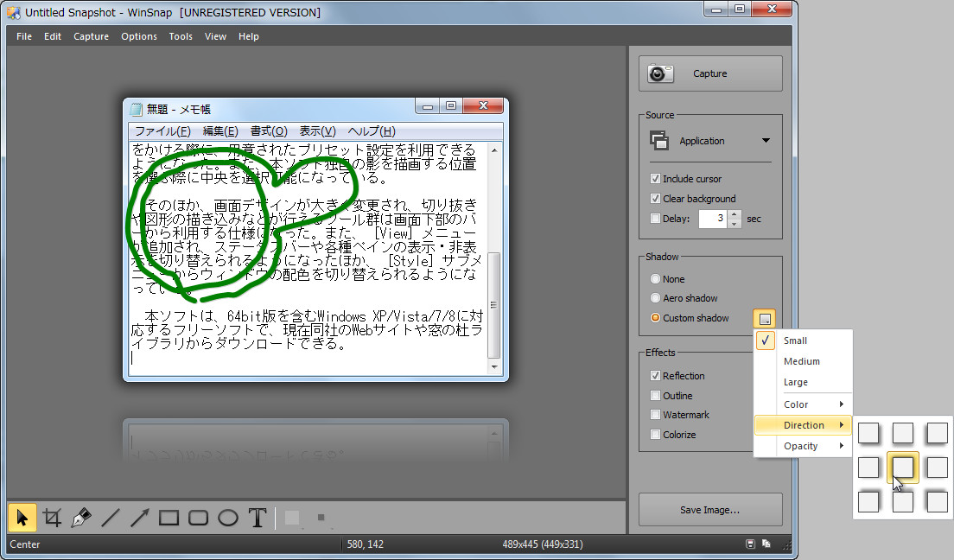Viewport: 954px width, 560px height.
Task: Select the Aero shadow option
Action: tap(655, 297)
